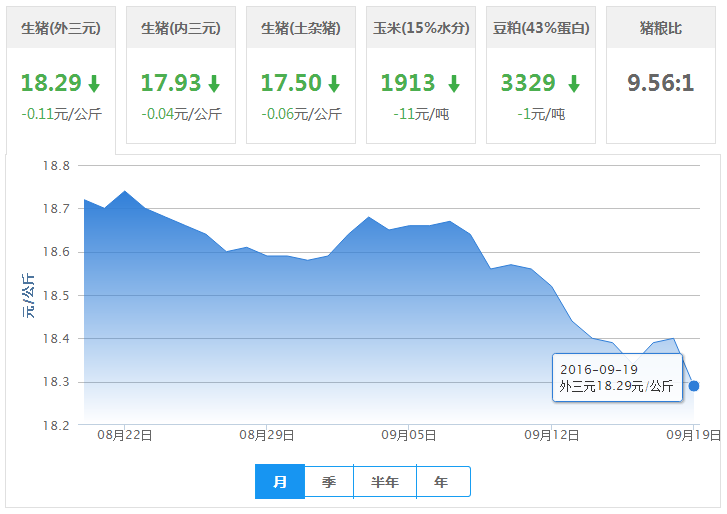The width and height of the screenshot is (727, 514).
Task: Click the 18.5 y-axis label
Action: coord(57,296)
